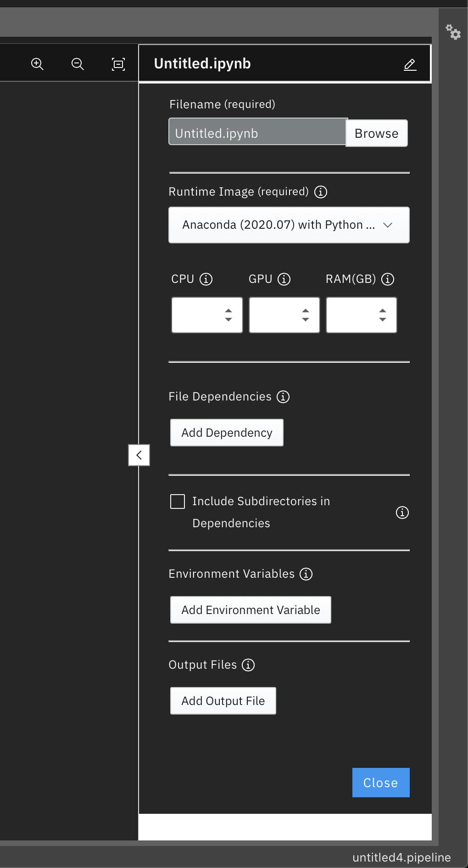
Task: Click the Close button
Action: coord(380,782)
